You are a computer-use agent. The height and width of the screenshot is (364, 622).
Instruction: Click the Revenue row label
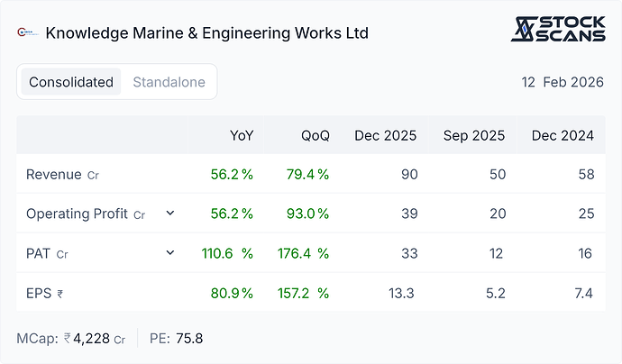point(54,175)
